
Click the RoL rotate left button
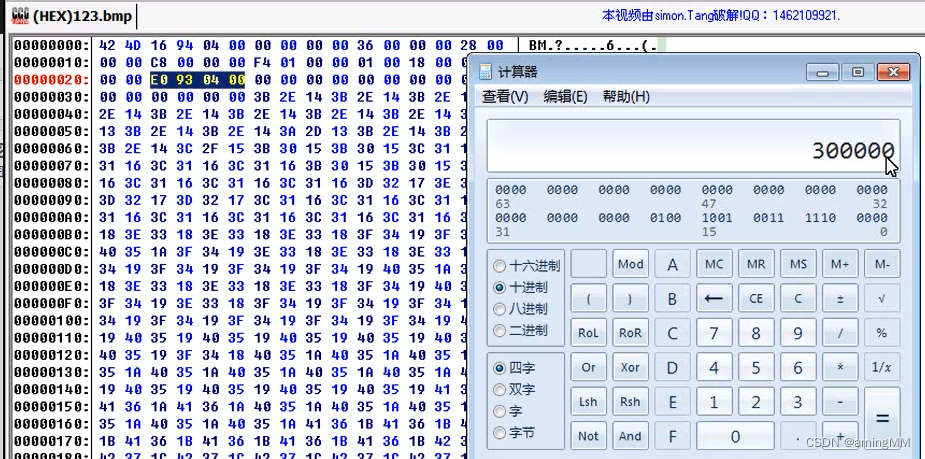[588, 333]
